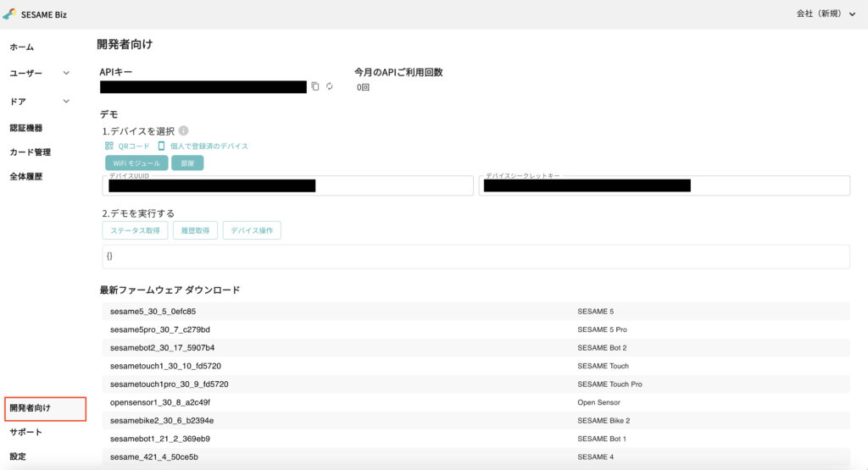
Task: Click the デバイスUUID input field
Action: (288, 185)
